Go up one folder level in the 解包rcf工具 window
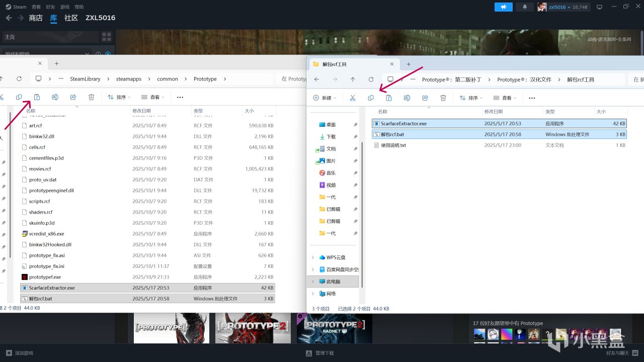The image size is (644, 362). [x=353, y=79]
